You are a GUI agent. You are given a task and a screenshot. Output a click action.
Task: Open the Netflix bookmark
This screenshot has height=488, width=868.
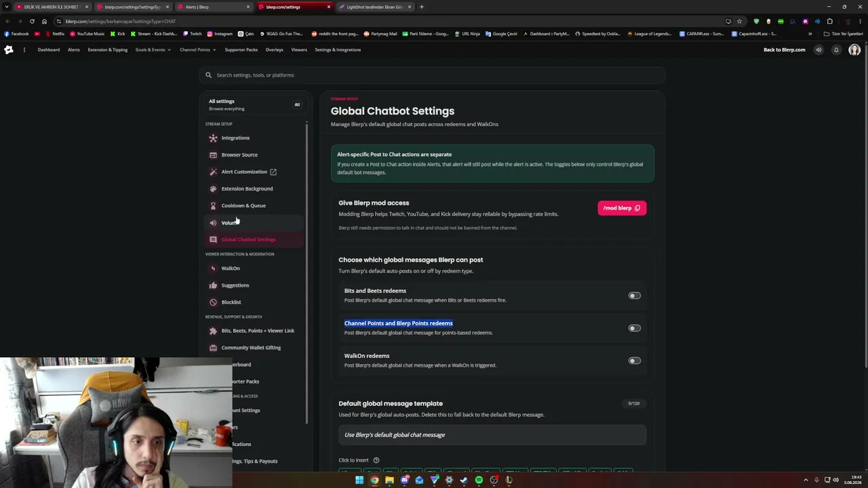[x=55, y=34]
